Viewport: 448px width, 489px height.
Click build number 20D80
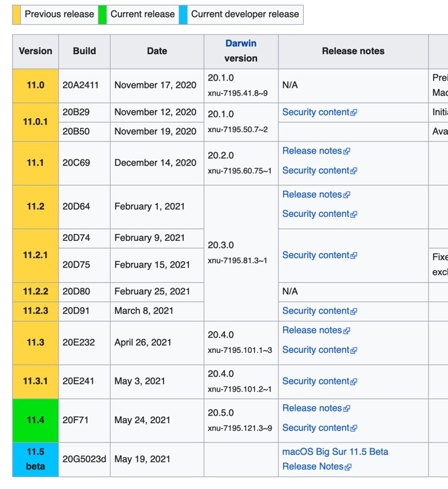pyautogui.click(x=76, y=292)
